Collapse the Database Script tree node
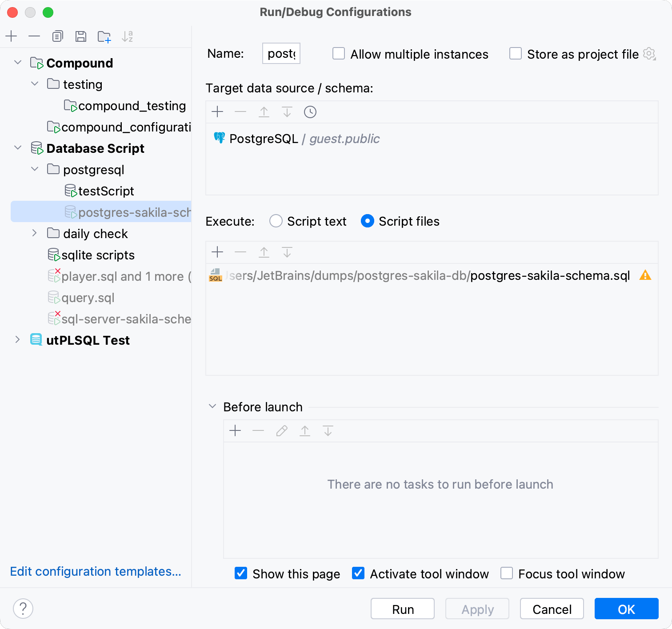Screen dimensions: 672x629 [18, 148]
